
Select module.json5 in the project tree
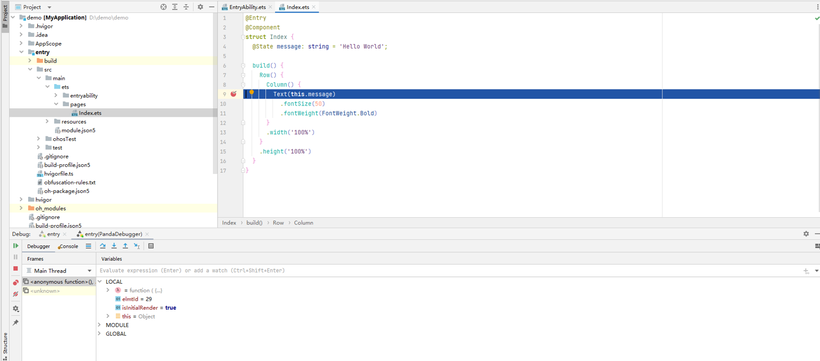coord(78,130)
